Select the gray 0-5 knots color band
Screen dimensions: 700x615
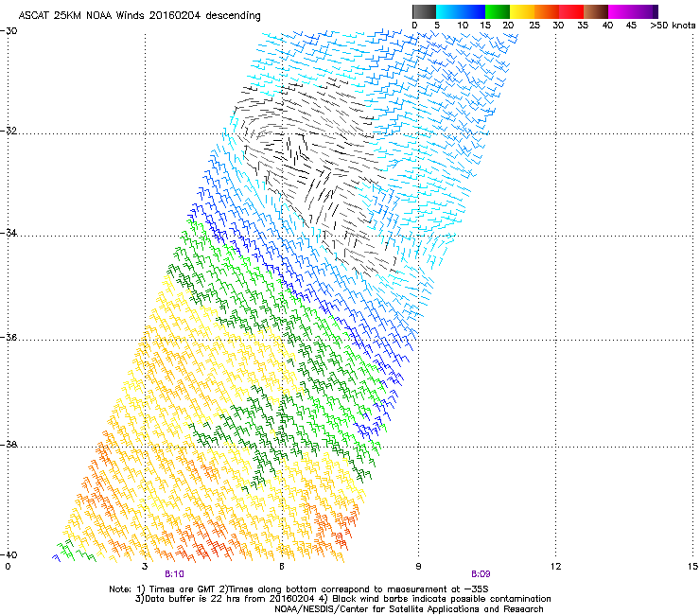pyautogui.click(x=424, y=11)
